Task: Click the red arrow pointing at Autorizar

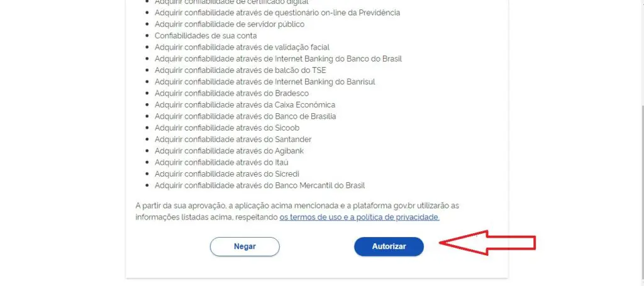Action: [x=487, y=242]
